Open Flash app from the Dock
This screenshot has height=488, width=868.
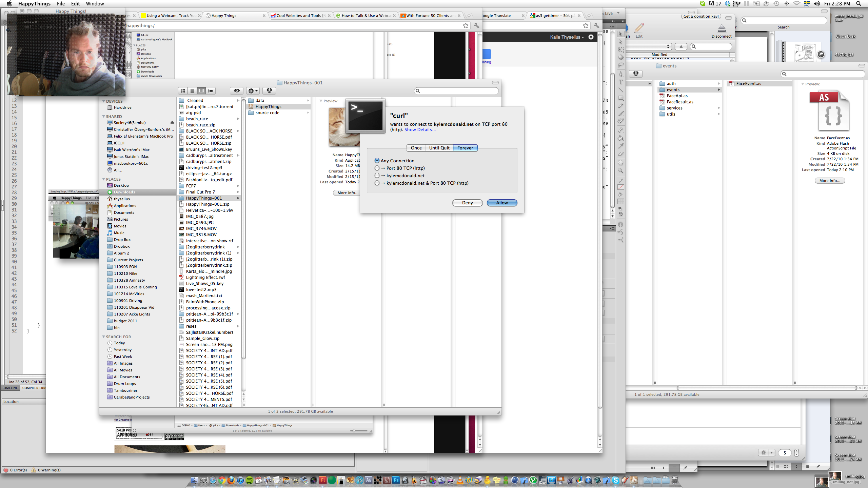(x=322, y=480)
